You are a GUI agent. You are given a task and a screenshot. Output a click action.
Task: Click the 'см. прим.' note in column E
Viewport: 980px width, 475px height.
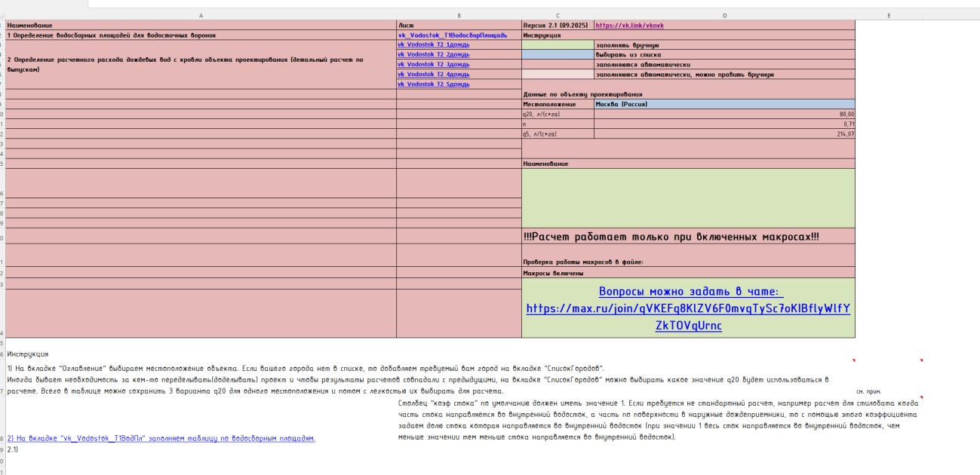(869, 392)
